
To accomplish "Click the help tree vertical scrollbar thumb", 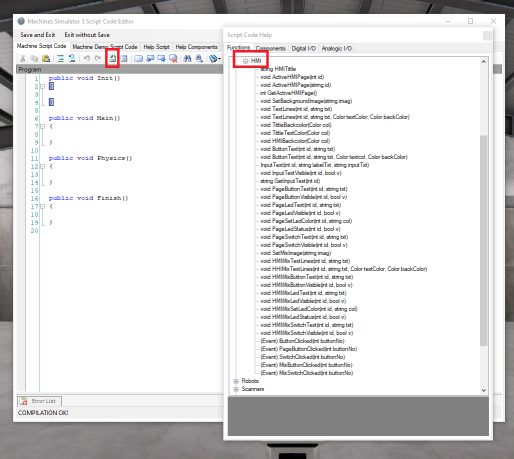I will 484,240.
